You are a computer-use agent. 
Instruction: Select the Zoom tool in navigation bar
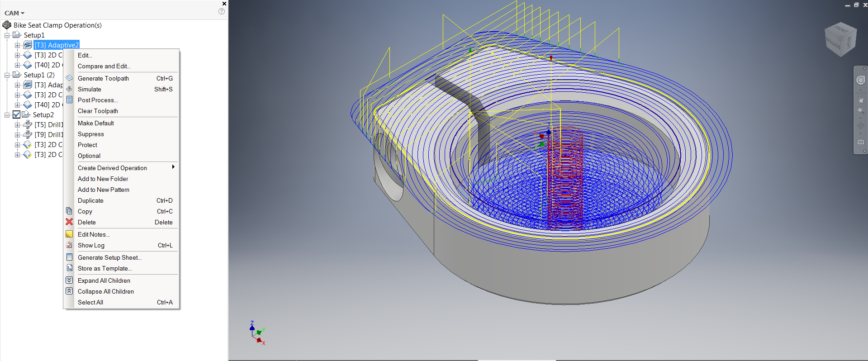click(x=860, y=110)
